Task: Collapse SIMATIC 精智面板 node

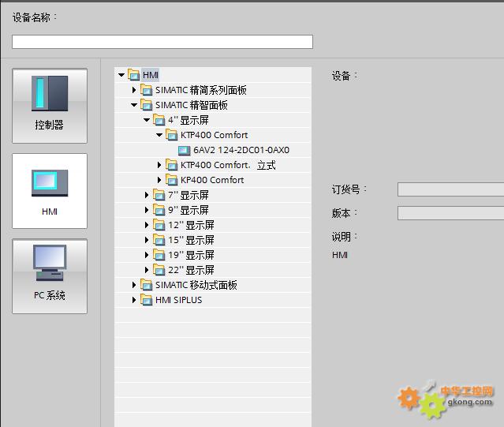Action: pos(134,105)
